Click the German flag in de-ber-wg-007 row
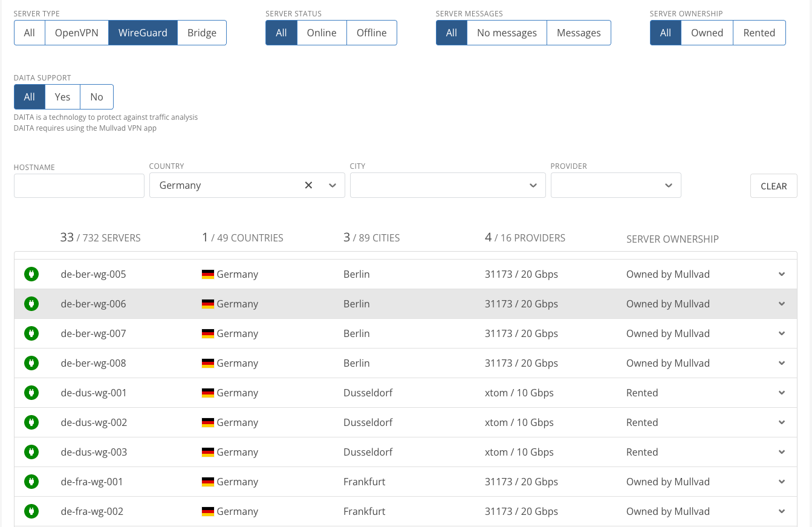 [208, 333]
